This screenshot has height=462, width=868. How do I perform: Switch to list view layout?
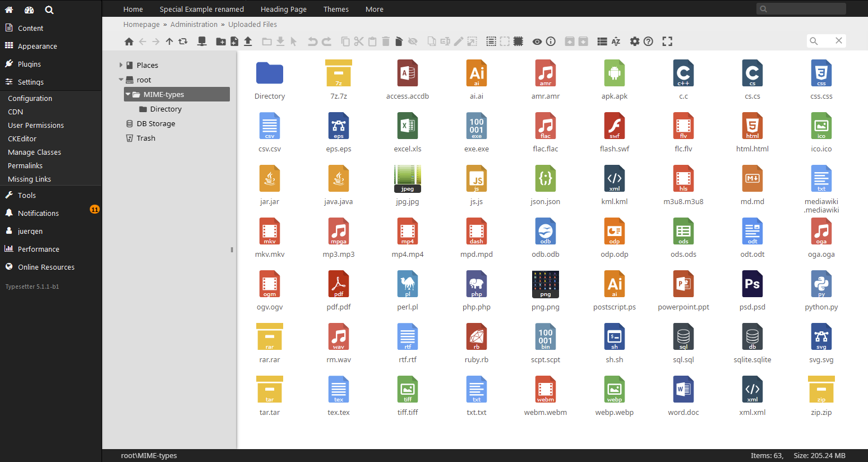[x=602, y=41]
